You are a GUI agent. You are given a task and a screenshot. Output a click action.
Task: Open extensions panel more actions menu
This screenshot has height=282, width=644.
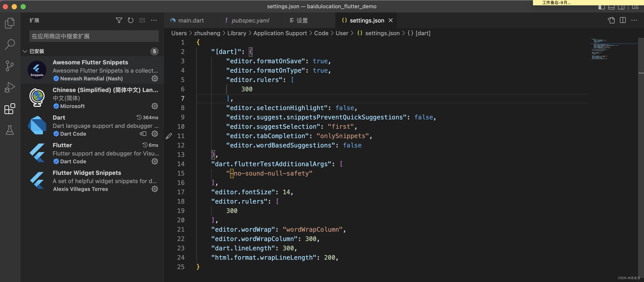click(154, 20)
